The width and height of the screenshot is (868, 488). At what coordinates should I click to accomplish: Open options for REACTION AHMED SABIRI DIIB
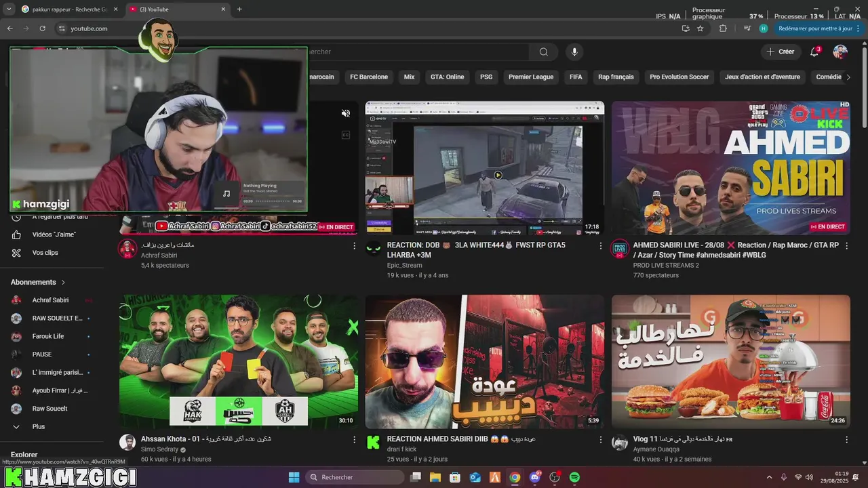tap(600, 440)
